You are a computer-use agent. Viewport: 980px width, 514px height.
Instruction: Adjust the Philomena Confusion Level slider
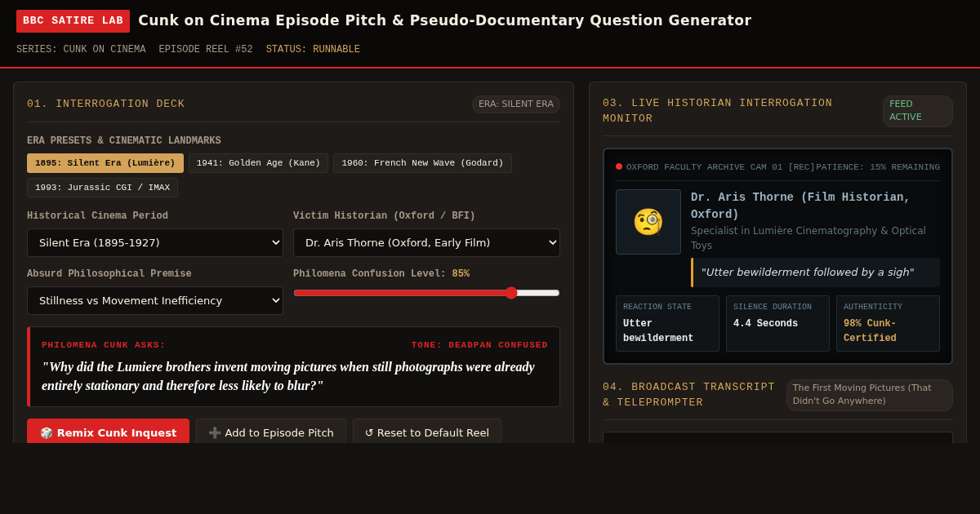click(426, 293)
